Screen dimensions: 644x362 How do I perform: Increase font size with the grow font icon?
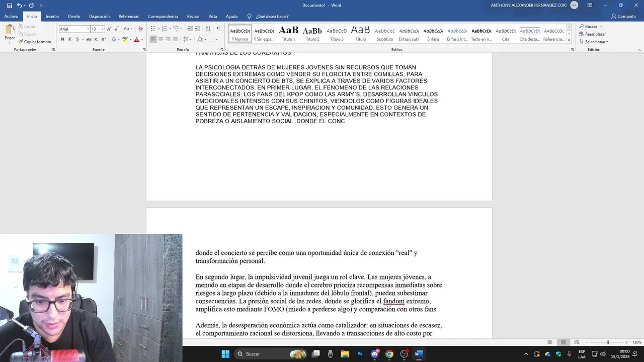(109, 29)
